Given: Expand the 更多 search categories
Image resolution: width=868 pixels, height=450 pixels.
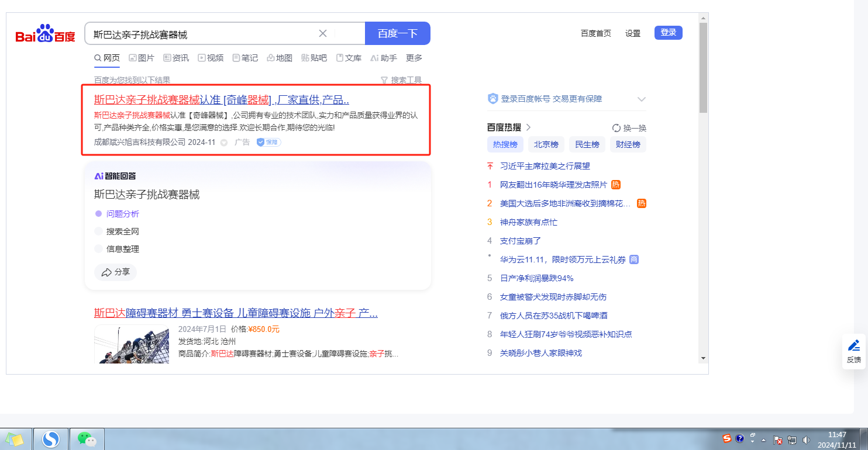Looking at the screenshot, I should 414,58.
